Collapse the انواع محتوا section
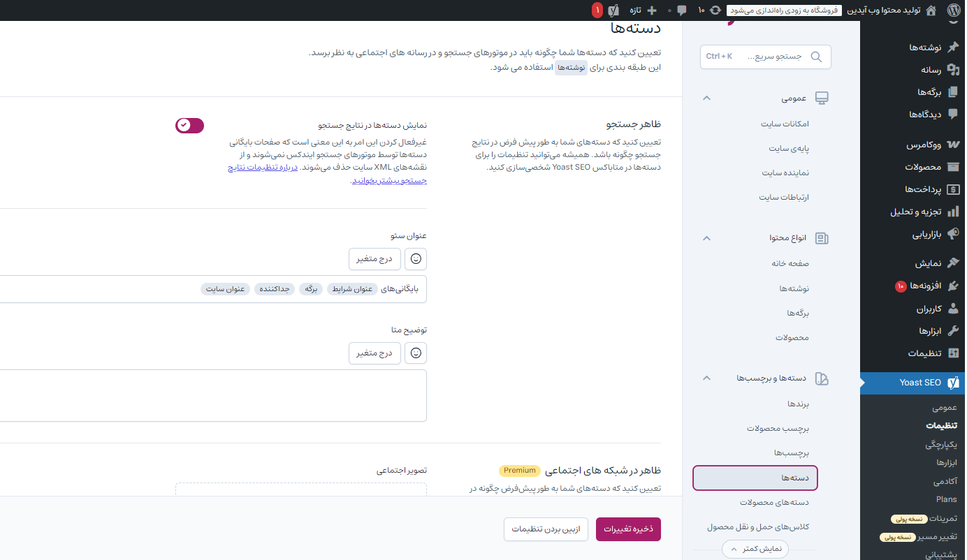 [x=706, y=238]
